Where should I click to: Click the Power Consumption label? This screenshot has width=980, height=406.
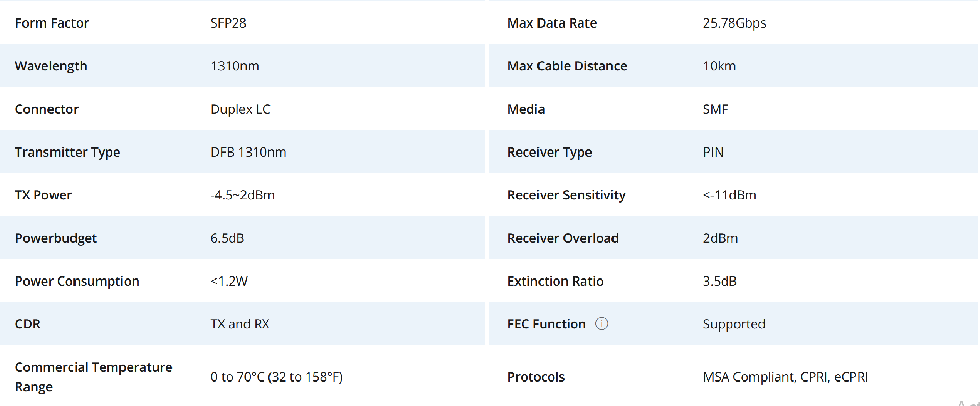77,281
